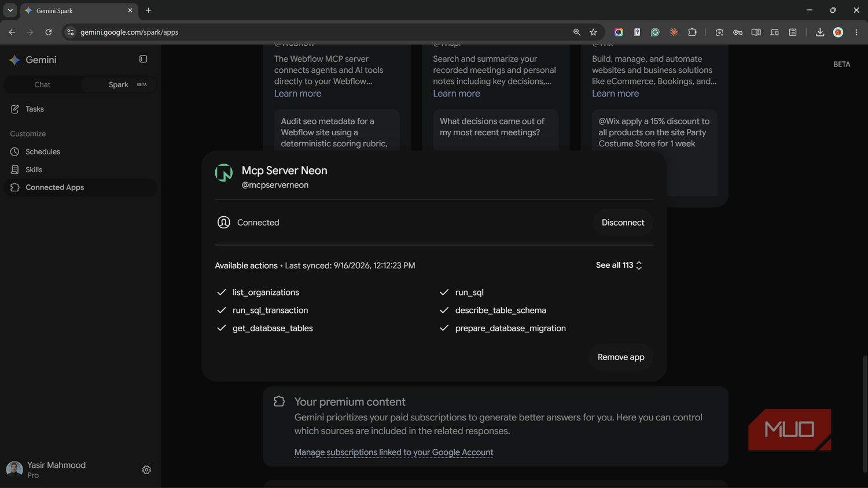
Task: Open settings gear next to Yasir Mahmood
Action: [x=146, y=470]
